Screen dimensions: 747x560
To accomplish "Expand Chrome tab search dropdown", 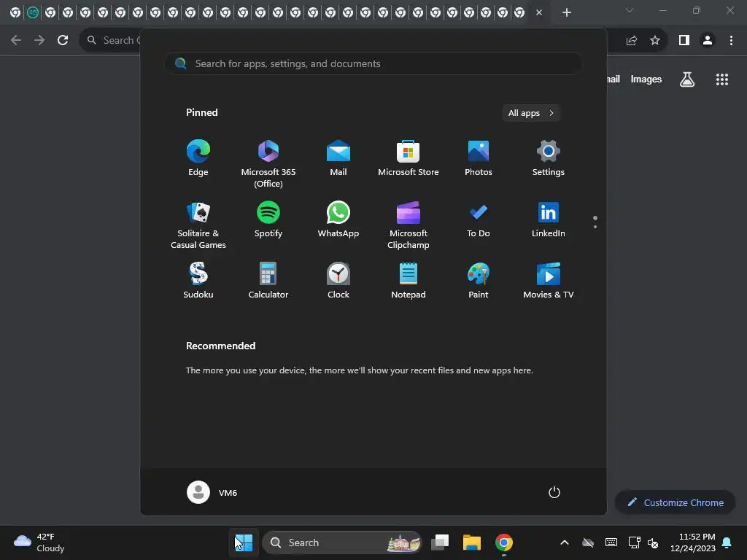I will tap(630, 10).
